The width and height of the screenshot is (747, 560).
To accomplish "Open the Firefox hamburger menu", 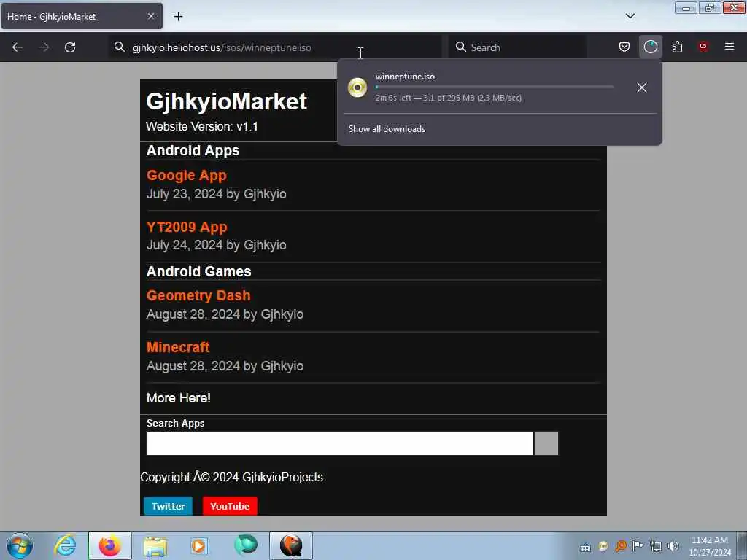I will (x=729, y=47).
